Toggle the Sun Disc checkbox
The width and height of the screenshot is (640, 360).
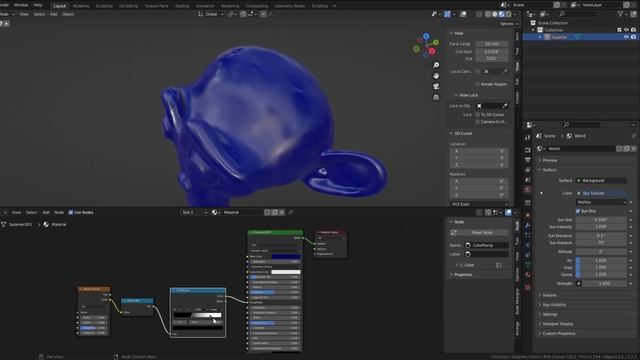tap(578, 211)
